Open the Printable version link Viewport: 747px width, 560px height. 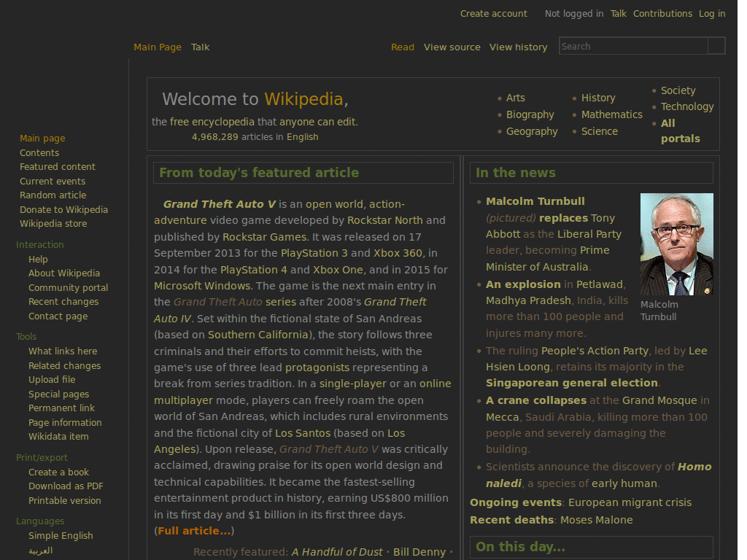point(65,501)
